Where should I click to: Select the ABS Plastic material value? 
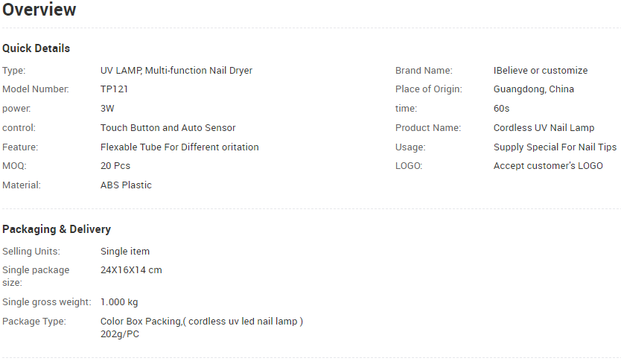[x=126, y=185]
